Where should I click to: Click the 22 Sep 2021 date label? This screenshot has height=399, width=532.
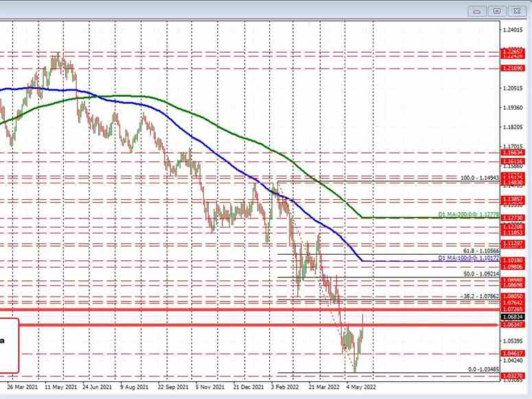[x=173, y=387]
